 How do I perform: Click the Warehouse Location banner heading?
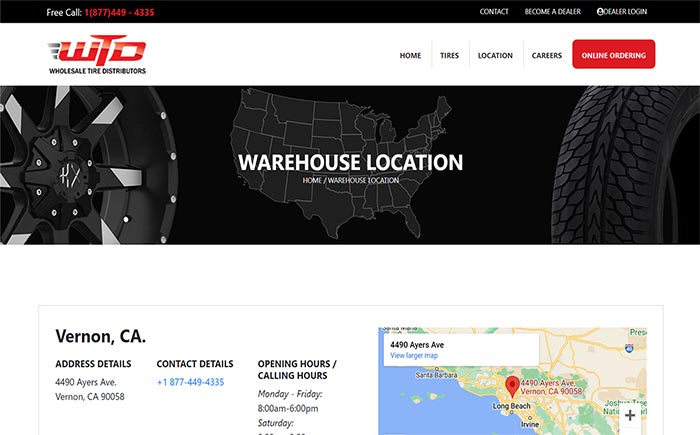[350, 162]
